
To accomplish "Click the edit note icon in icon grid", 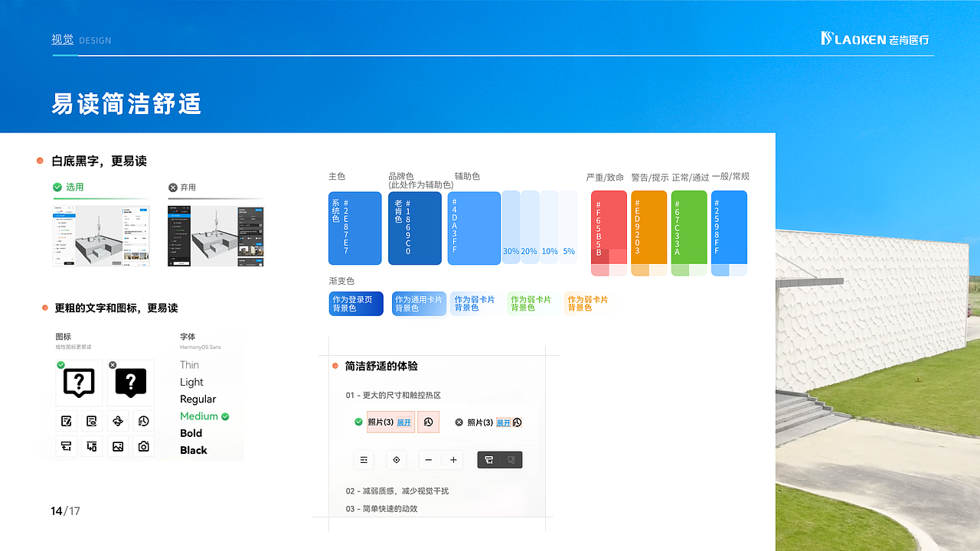I will tap(67, 421).
